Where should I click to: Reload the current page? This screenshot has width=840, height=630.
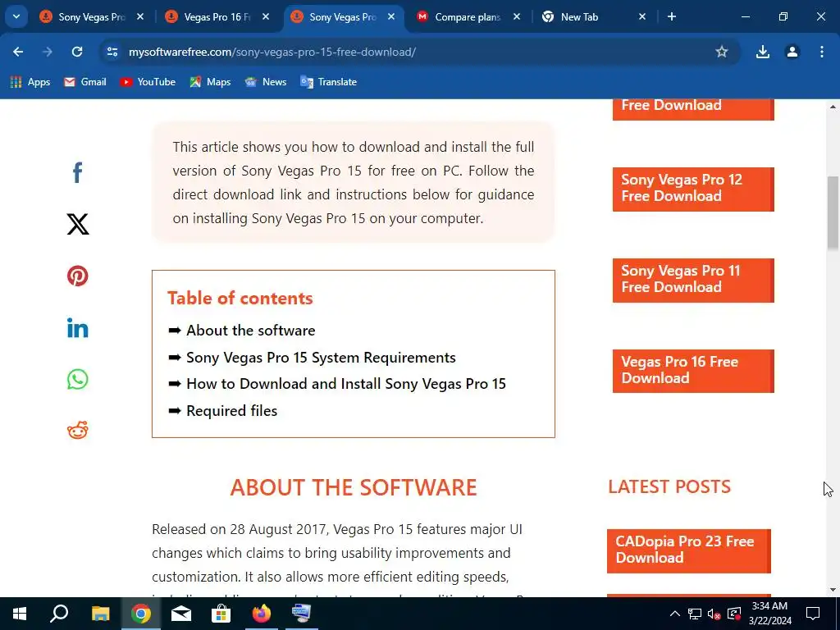point(77,52)
